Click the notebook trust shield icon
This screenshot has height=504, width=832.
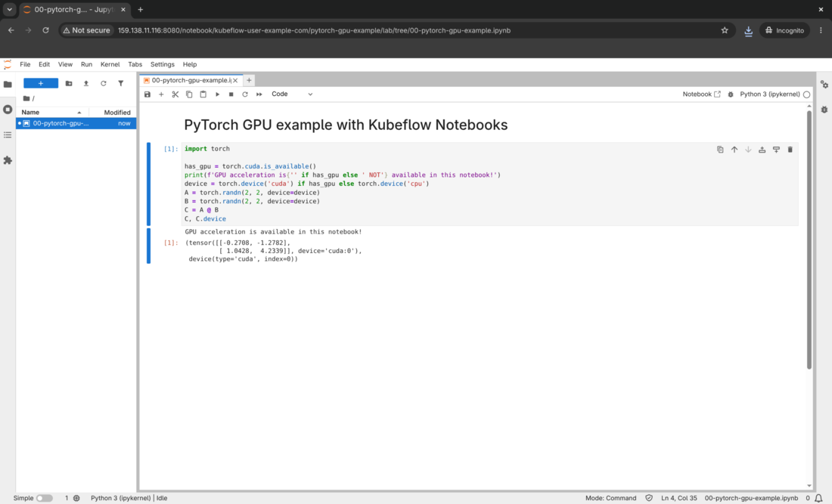(x=649, y=498)
